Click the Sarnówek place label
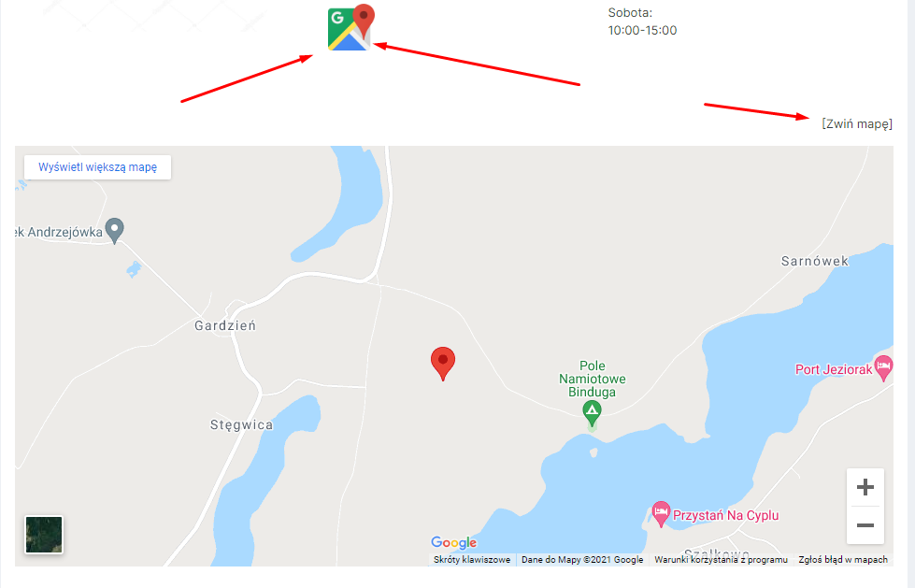The image size is (915, 588). 815,261
